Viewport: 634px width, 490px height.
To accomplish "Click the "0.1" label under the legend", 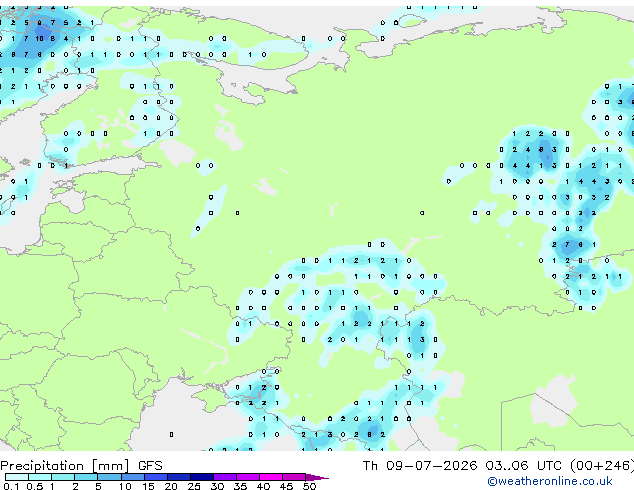I will click(11, 486).
